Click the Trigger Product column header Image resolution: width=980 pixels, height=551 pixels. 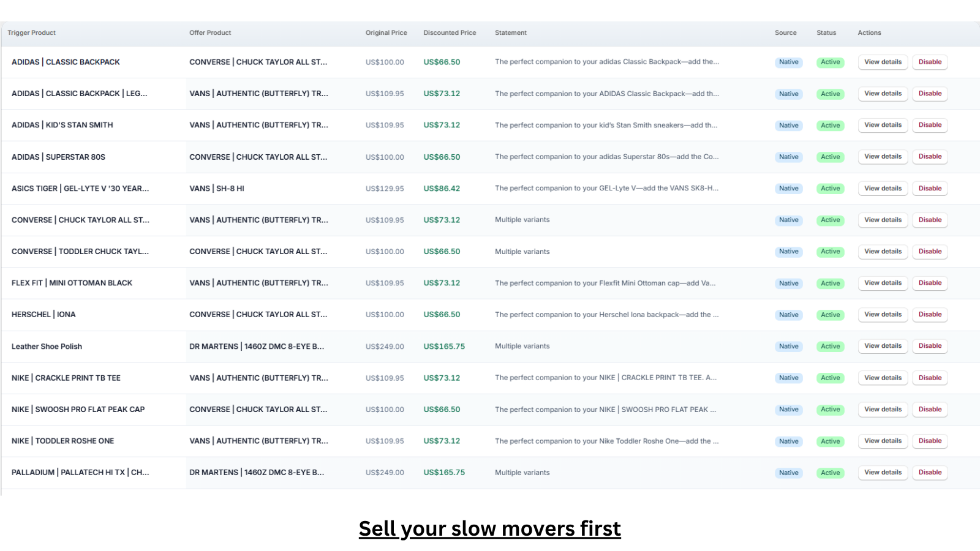click(31, 33)
